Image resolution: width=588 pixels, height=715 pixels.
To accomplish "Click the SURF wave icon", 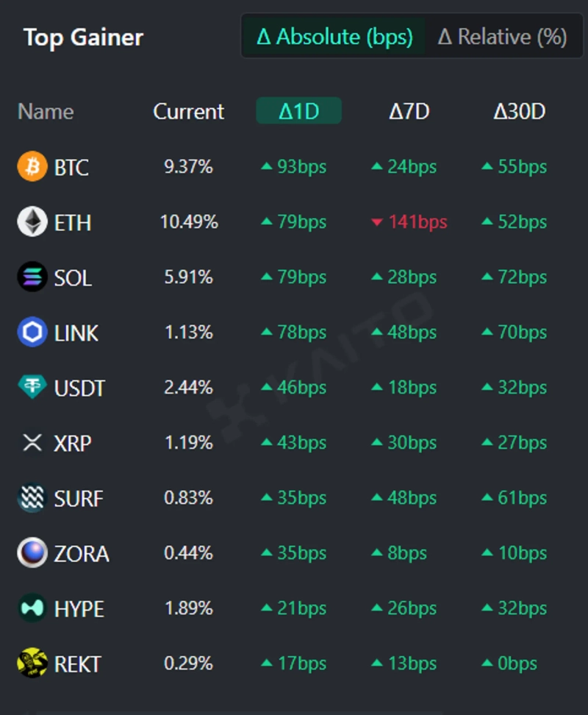I will tap(32, 498).
